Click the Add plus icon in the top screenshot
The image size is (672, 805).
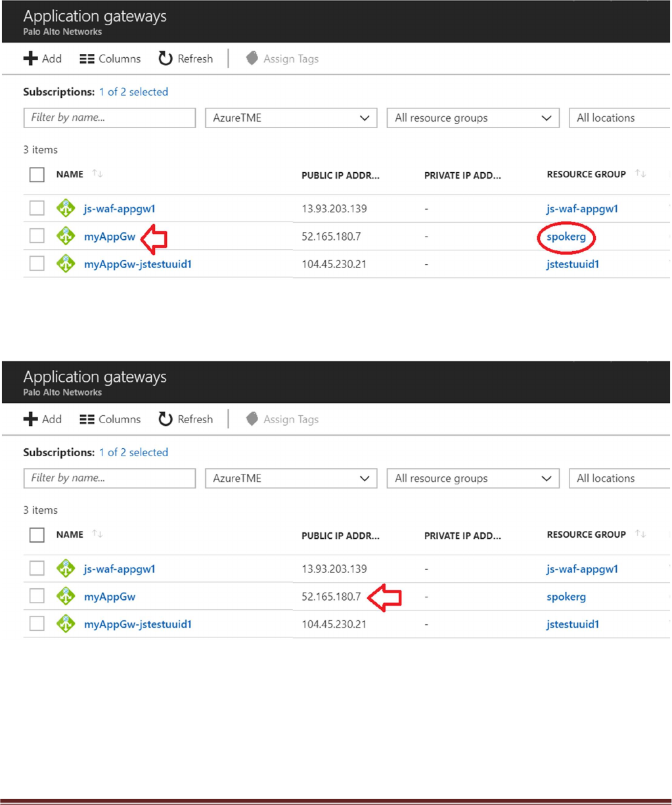click(30, 58)
